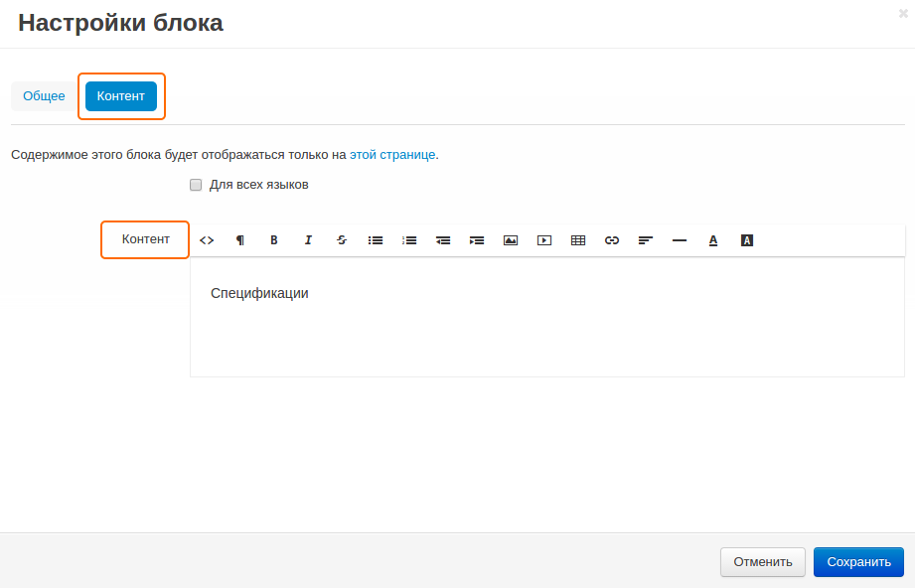Viewport: 915px width, 588px height.
Task: Switch to the 'Общее' tab
Action: (x=43, y=95)
